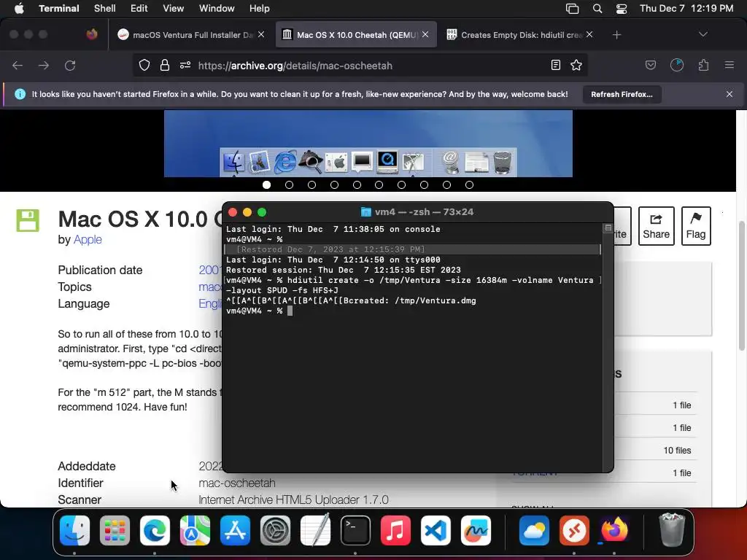Screen dimensions: 747x560
Task: Select the second carousel dot
Action: tap(289, 184)
